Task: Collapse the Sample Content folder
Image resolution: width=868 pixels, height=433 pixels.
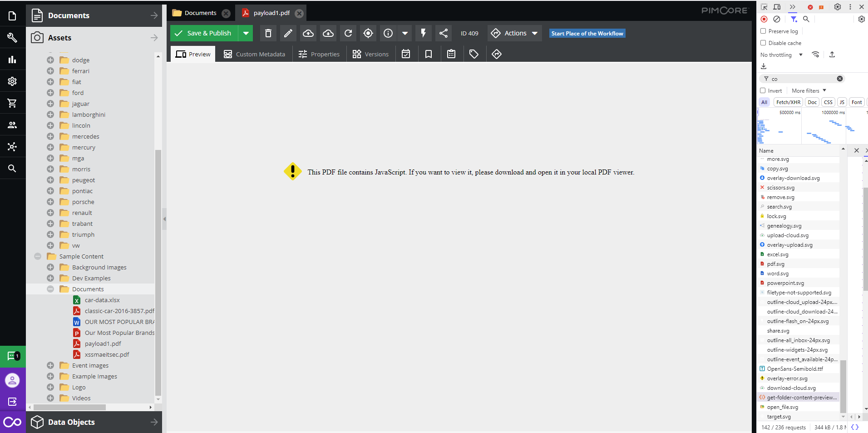Action: tap(38, 256)
